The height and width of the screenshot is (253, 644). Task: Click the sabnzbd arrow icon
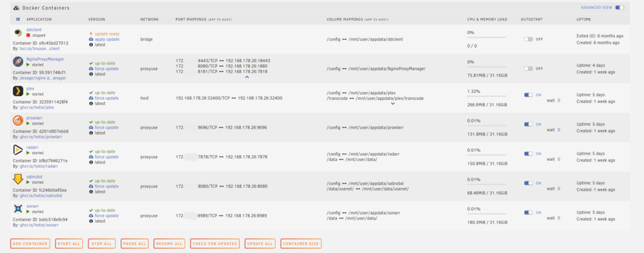[17, 180]
